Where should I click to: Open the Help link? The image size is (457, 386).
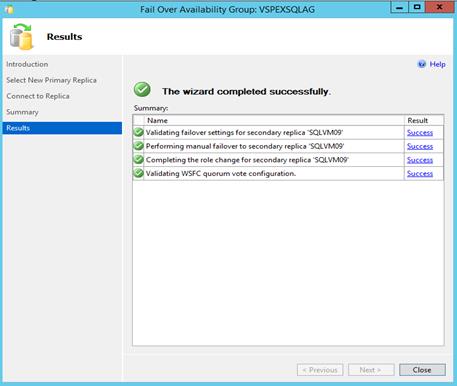pos(437,64)
